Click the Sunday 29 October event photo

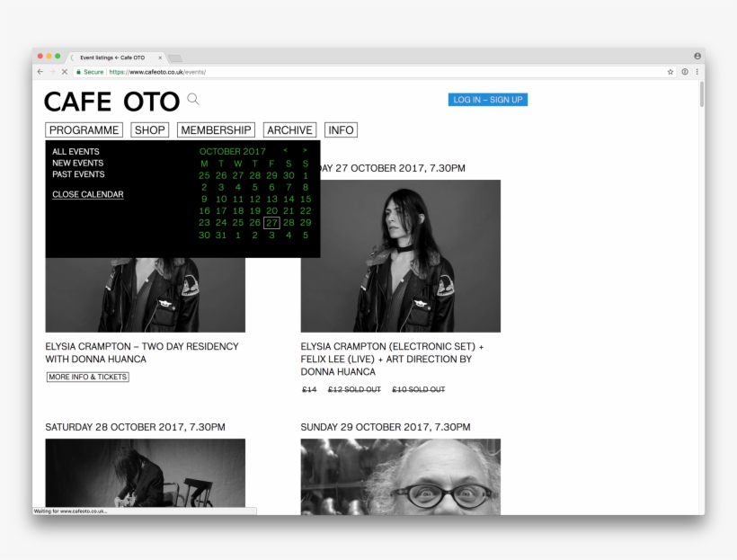[x=401, y=476]
